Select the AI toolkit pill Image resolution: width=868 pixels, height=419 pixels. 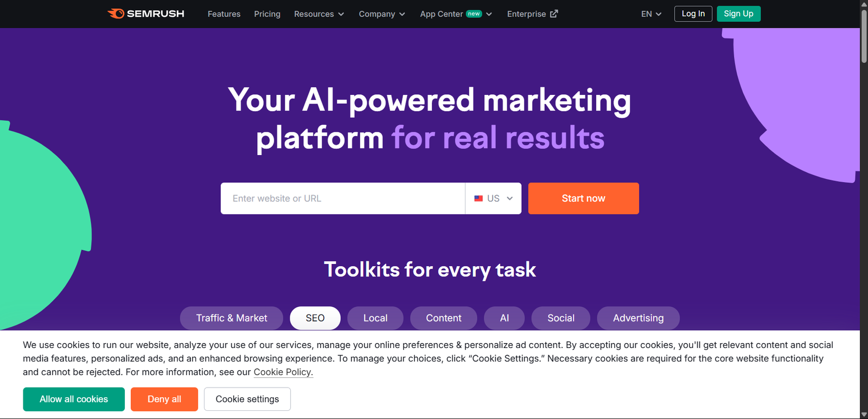click(504, 318)
